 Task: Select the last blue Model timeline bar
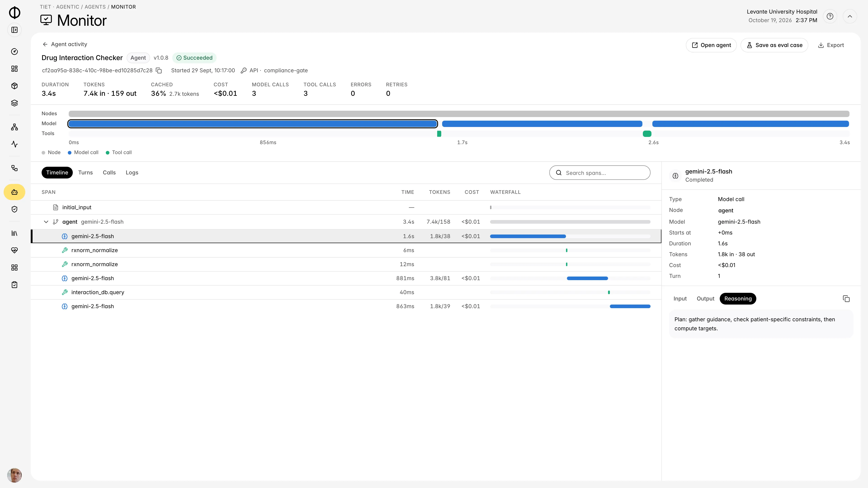point(750,124)
